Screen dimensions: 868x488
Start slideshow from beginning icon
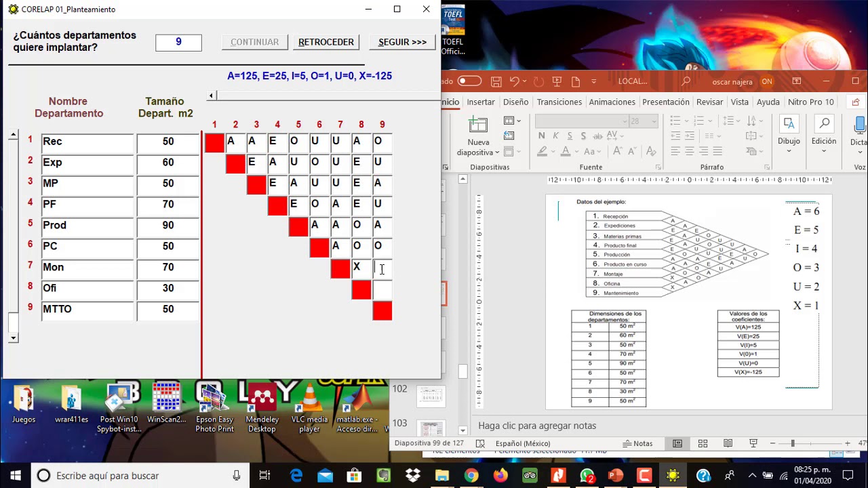tap(557, 81)
